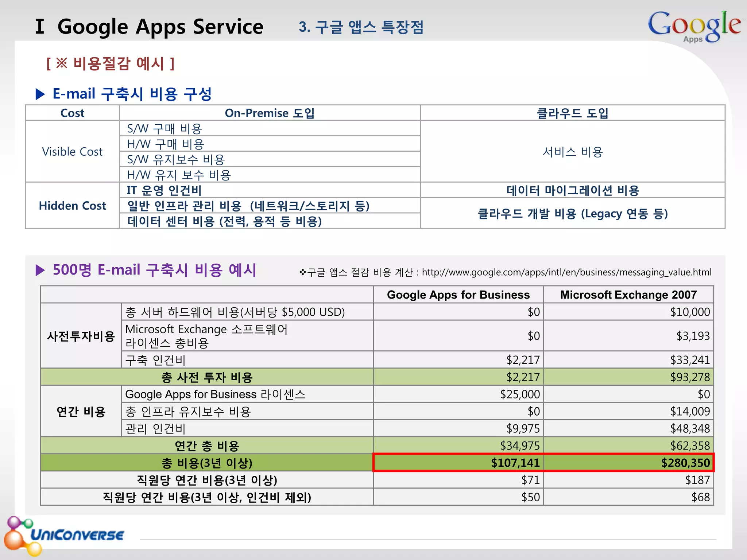Select the 'Hidden Cost' cell

(x=72, y=206)
